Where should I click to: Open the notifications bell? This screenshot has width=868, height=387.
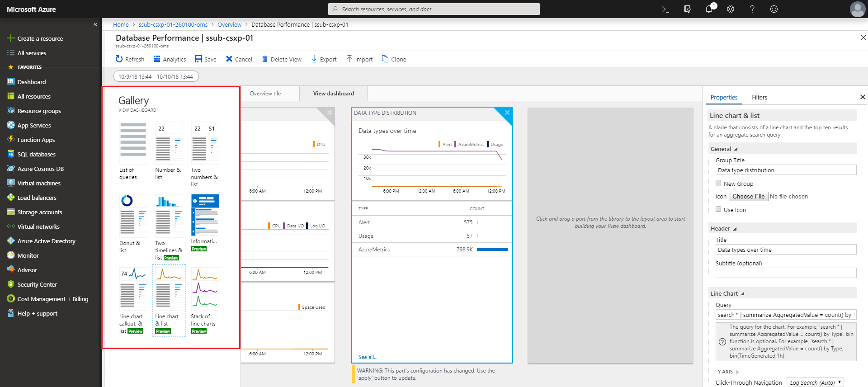pos(708,9)
